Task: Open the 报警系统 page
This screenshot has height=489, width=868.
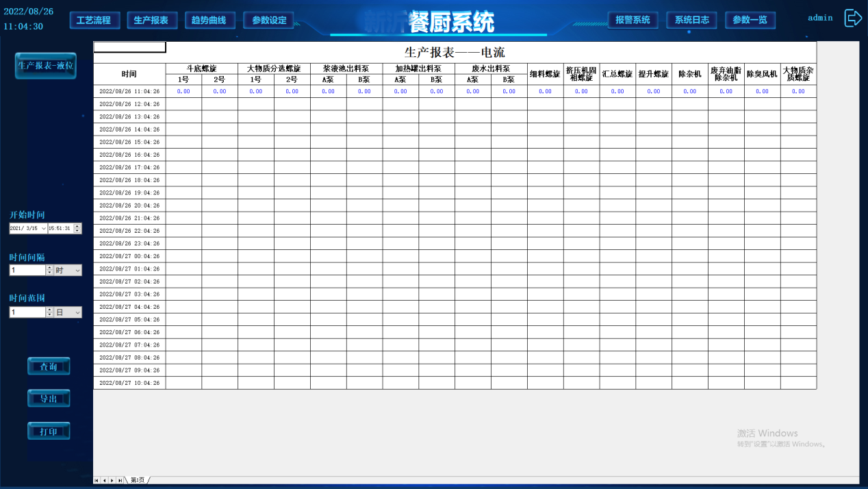Action: (x=633, y=21)
